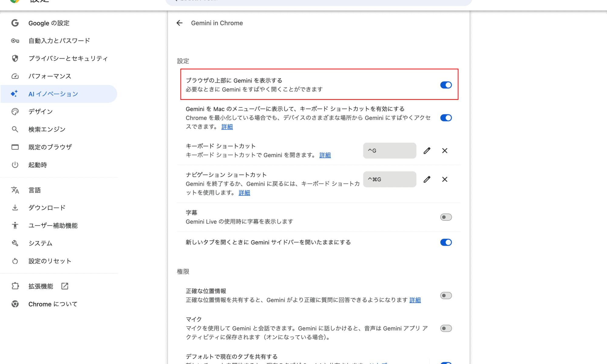Click the external link icon beside 拡張機能
Screen dimensions: 607x364
[65, 286]
